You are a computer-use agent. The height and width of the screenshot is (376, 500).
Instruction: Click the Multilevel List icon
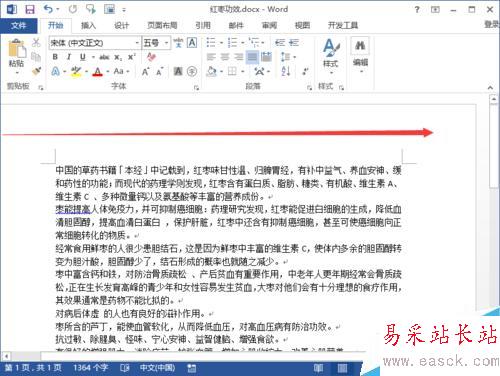(x=254, y=43)
